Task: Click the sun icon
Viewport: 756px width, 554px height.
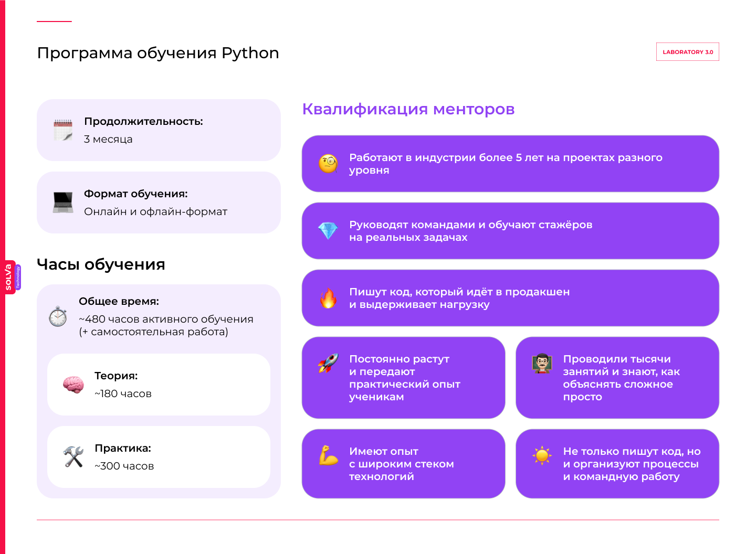Action: click(542, 455)
